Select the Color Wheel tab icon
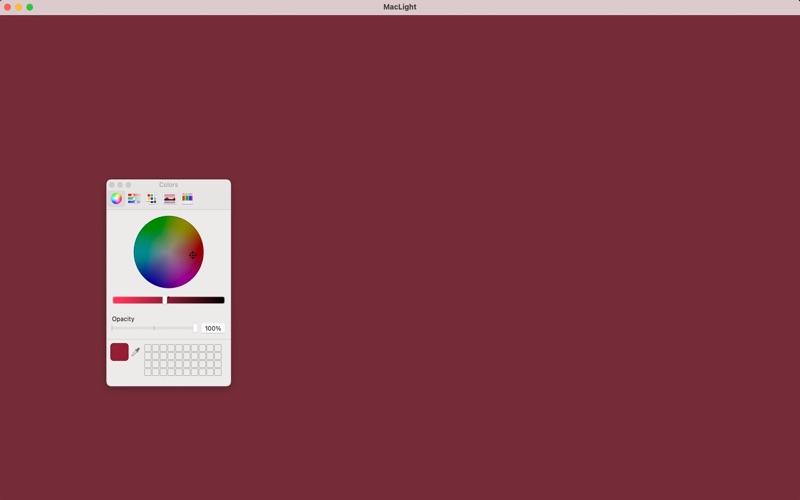Image resolution: width=800 pixels, height=500 pixels. click(x=116, y=198)
